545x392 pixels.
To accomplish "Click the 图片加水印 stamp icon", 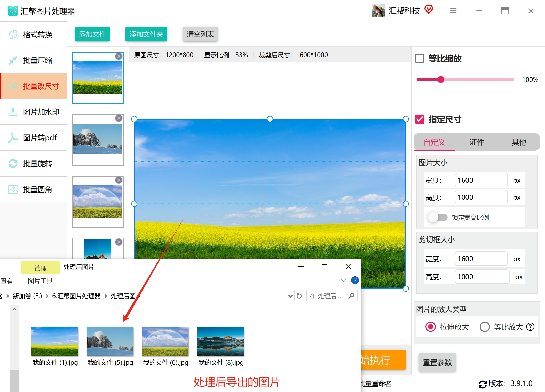I will tap(13, 112).
